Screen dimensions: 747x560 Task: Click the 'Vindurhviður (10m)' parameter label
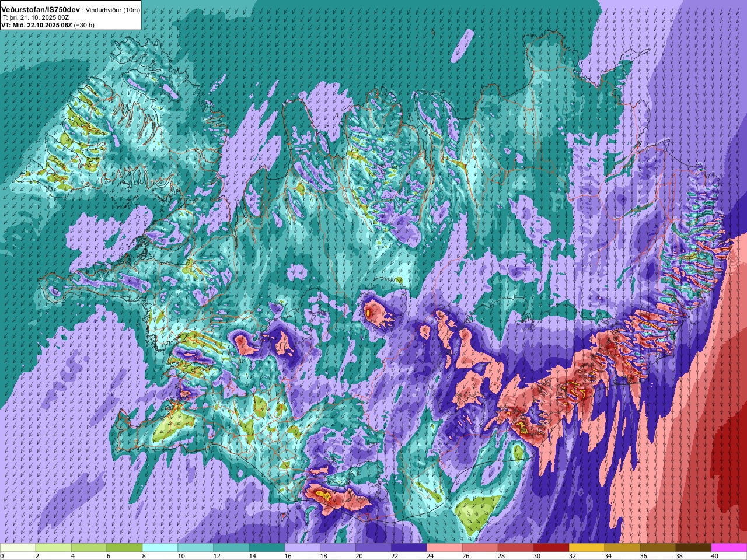click(113, 10)
